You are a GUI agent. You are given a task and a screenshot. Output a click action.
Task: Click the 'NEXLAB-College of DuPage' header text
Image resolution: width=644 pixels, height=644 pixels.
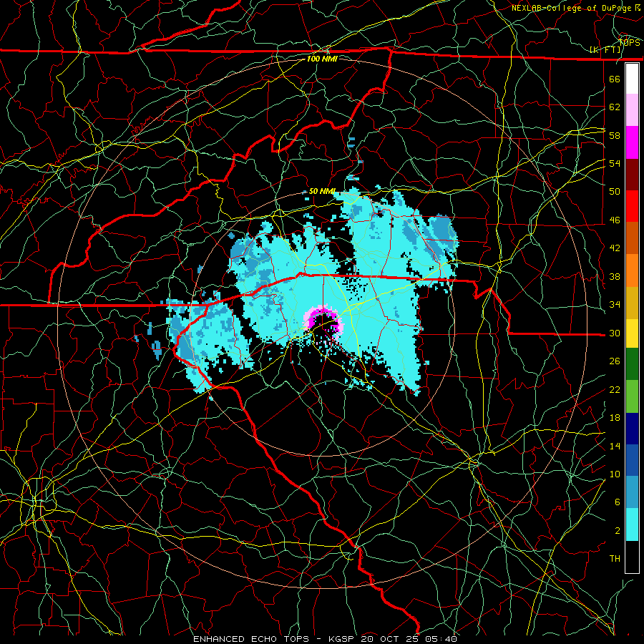[571, 8]
